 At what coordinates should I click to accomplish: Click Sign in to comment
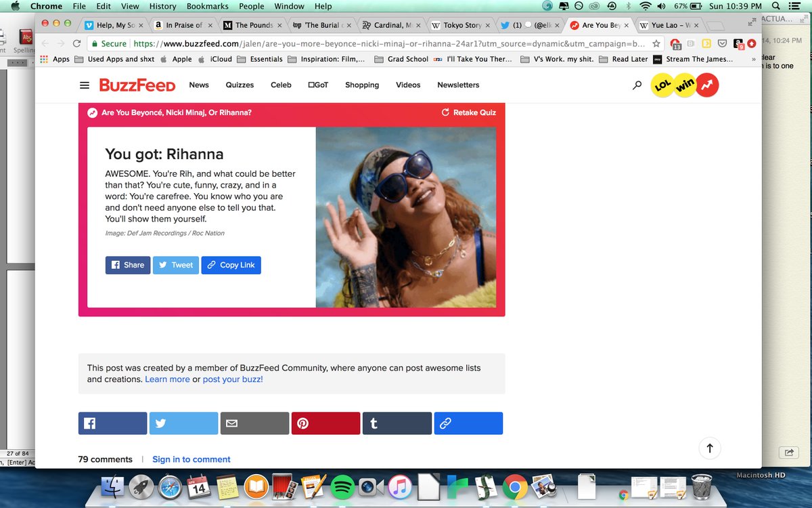pos(191,459)
